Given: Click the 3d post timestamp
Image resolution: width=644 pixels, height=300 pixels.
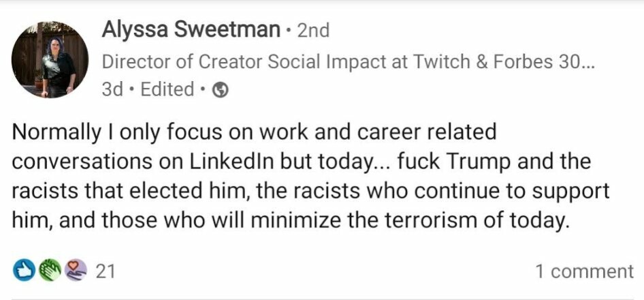Looking at the screenshot, I should point(112,89).
